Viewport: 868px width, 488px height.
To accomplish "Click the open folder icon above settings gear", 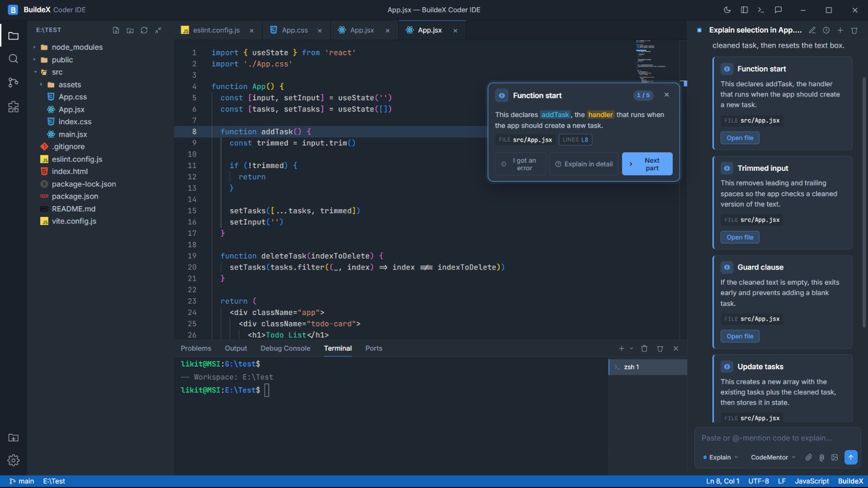I will coord(14,438).
